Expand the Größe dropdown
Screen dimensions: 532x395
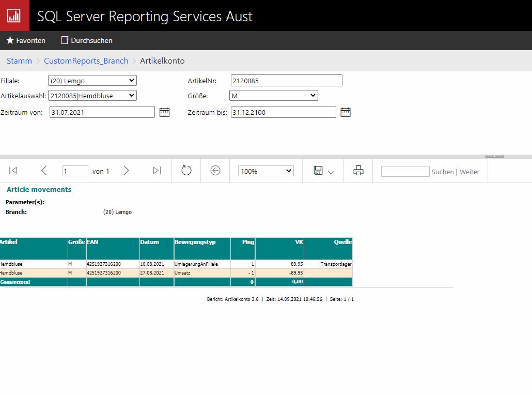coord(273,96)
